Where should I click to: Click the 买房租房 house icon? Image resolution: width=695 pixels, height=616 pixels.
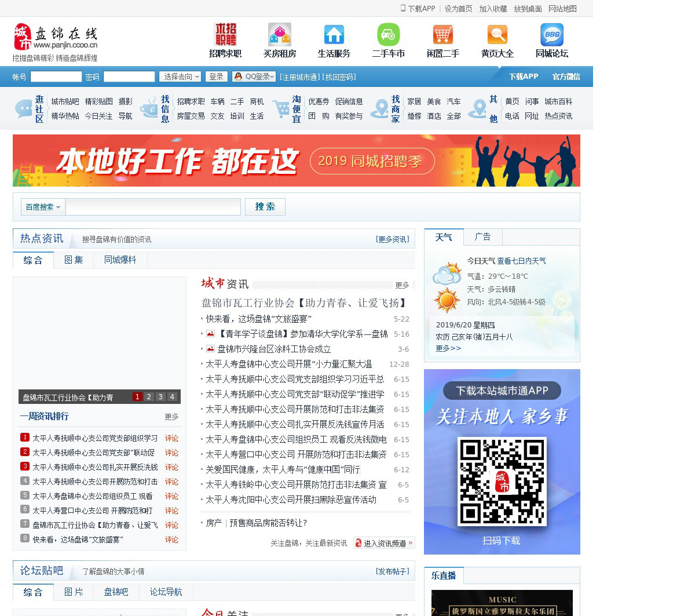click(280, 35)
